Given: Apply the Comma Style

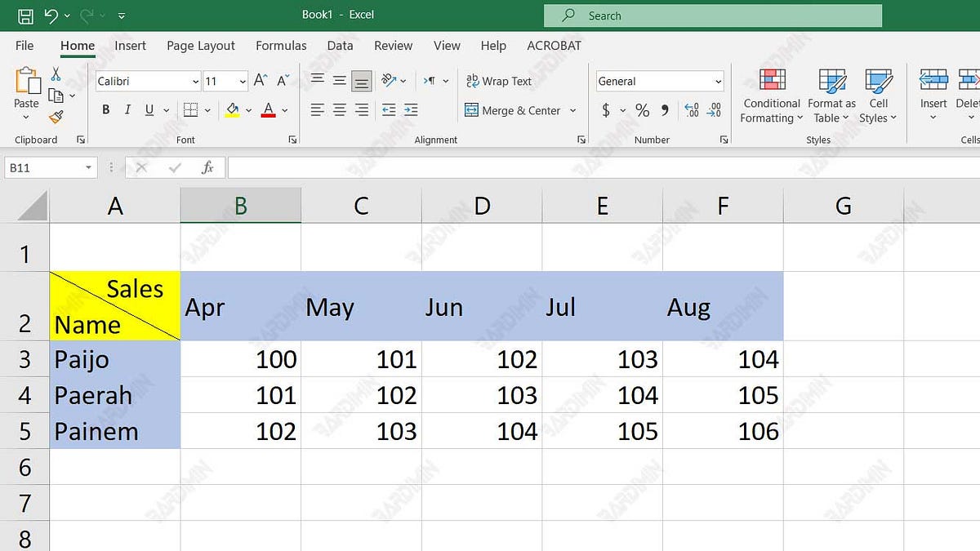Looking at the screenshot, I should tap(664, 109).
